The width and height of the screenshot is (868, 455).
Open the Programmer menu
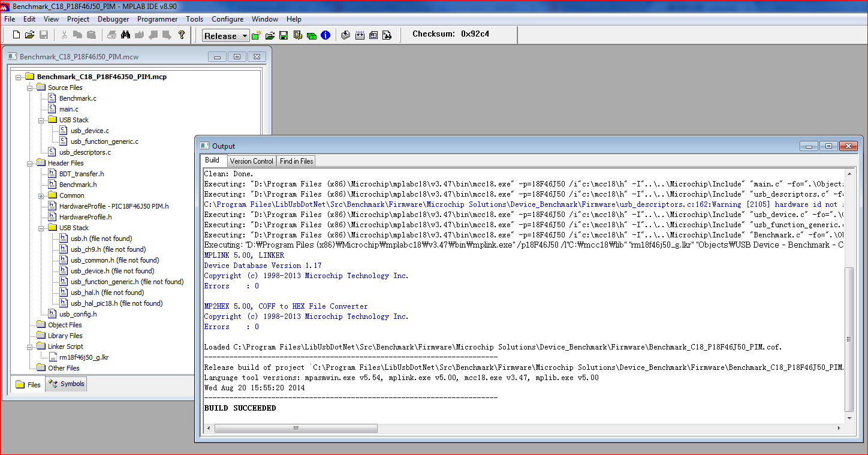(x=157, y=19)
